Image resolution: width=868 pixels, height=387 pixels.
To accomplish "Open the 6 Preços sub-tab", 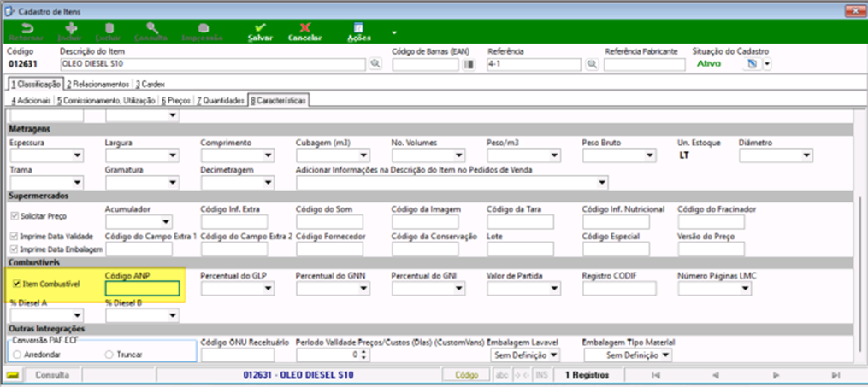I will tap(176, 101).
